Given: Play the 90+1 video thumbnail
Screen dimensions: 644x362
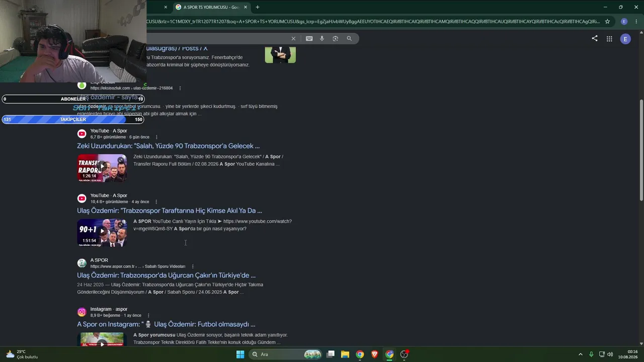Looking at the screenshot, I should click(x=102, y=233).
